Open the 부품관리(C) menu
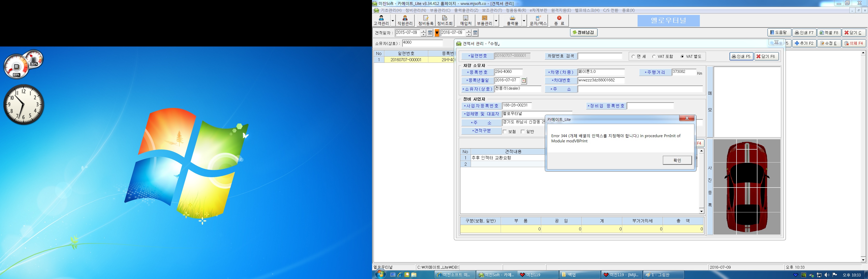The image size is (868, 279). (440, 10)
